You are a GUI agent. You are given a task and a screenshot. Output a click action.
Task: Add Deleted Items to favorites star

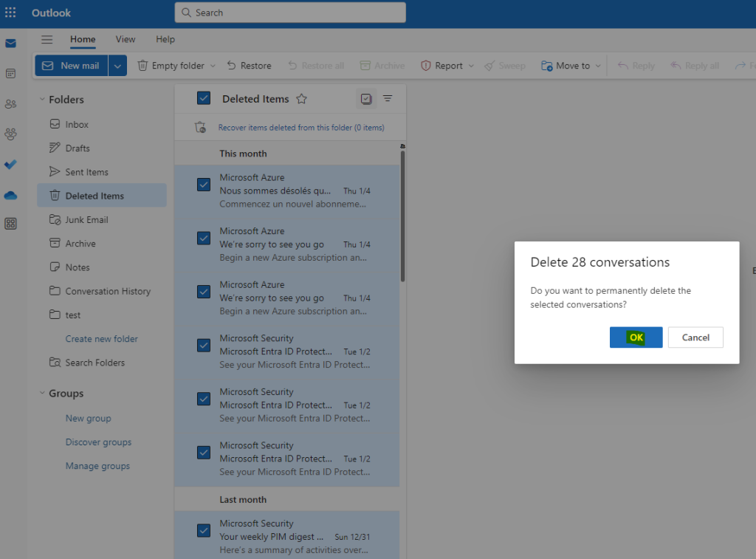click(x=302, y=99)
